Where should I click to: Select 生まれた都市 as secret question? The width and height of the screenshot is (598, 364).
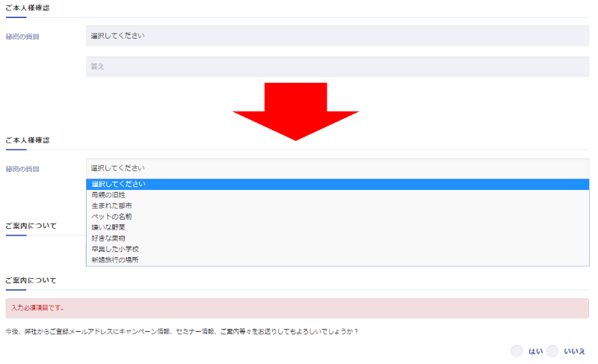[x=337, y=206]
